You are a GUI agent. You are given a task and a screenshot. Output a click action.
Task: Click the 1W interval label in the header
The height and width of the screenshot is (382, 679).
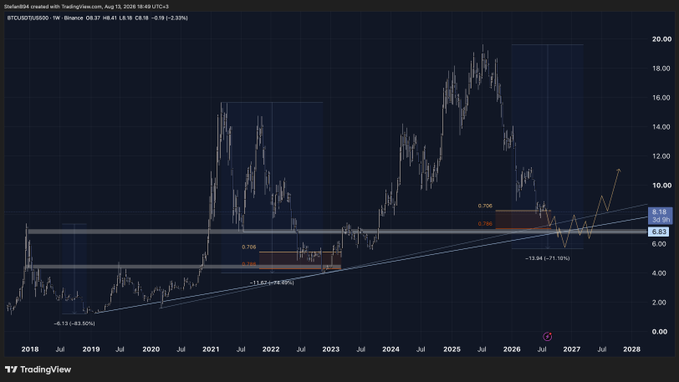(x=56, y=18)
